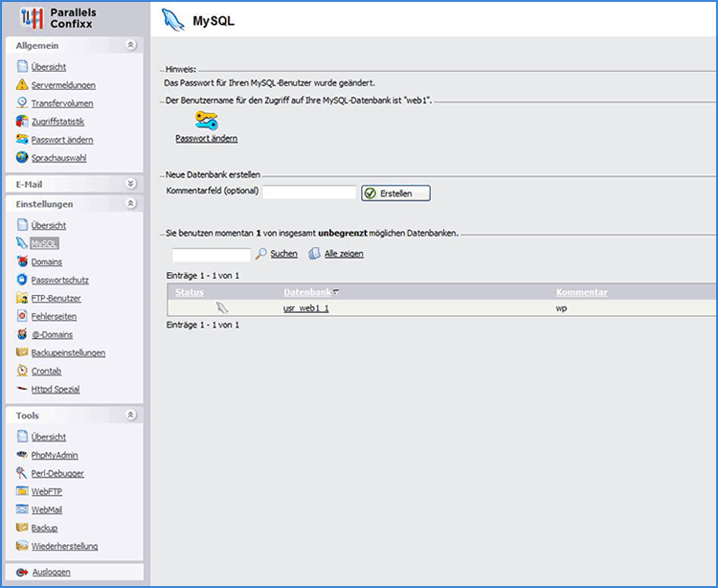Image resolution: width=718 pixels, height=588 pixels.
Task: Click the Transfervolumen icon
Action: [22, 102]
